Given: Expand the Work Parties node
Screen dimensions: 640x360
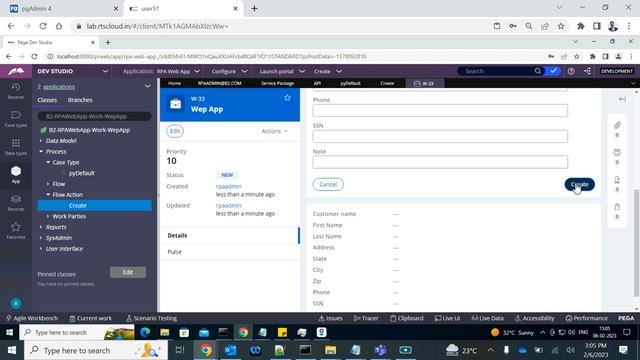Looking at the screenshot, I should [x=48, y=216].
